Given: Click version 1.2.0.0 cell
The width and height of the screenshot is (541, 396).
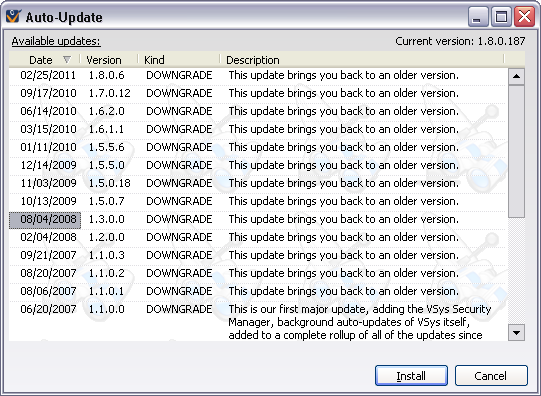Looking at the screenshot, I should pos(106,237).
